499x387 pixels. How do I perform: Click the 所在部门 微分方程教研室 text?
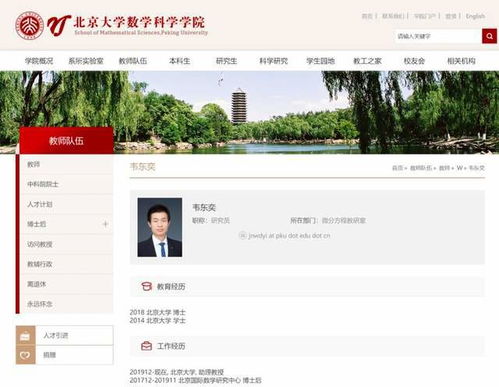[328, 220]
